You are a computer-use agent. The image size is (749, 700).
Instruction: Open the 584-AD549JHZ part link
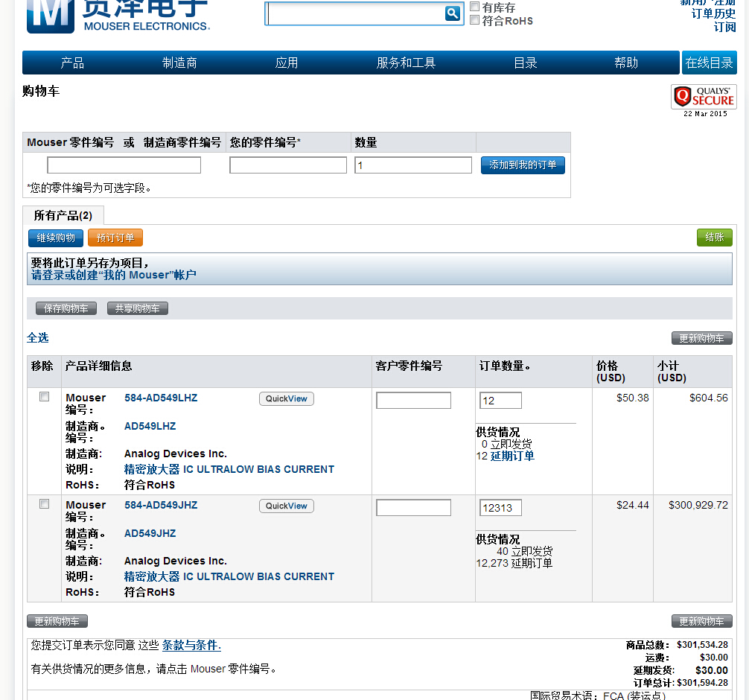(161, 505)
